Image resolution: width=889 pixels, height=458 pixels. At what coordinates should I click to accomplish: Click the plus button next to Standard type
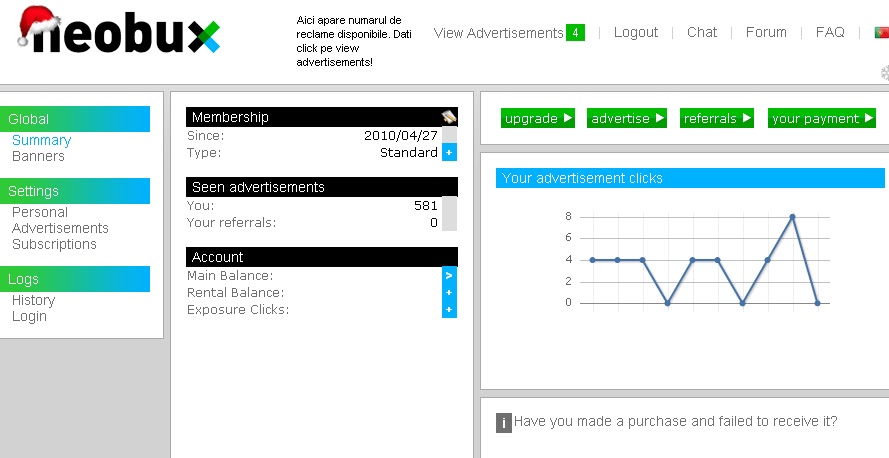point(449,152)
